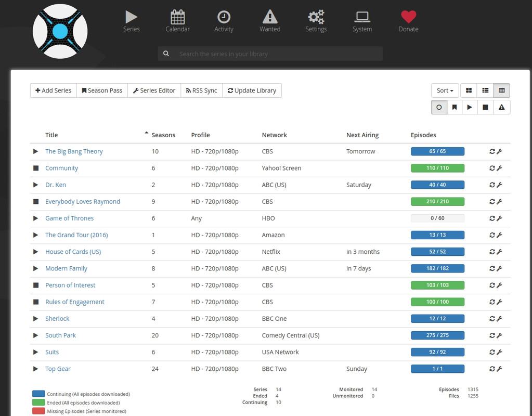Refresh the Community series
532x416 pixels.
point(492,168)
